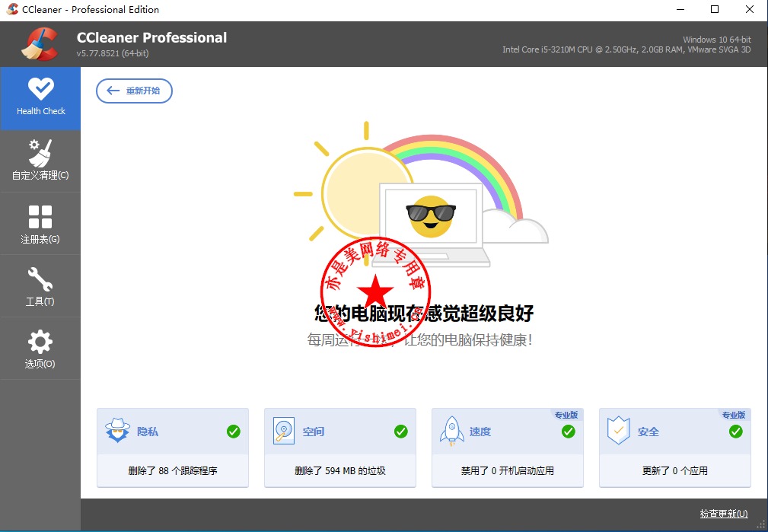Viewport: 768px width, 532px height.
Task: Click the rocket icon in 速度 card
Action: coord(452,431)
